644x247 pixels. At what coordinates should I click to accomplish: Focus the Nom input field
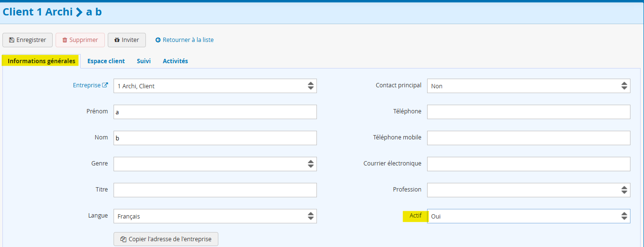click(x=215, y=138)
